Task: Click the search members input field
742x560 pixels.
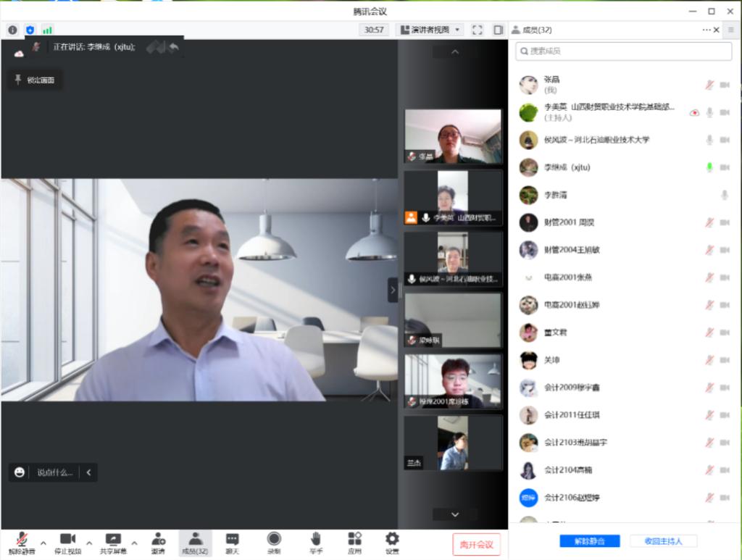Action: pos(623,51)
